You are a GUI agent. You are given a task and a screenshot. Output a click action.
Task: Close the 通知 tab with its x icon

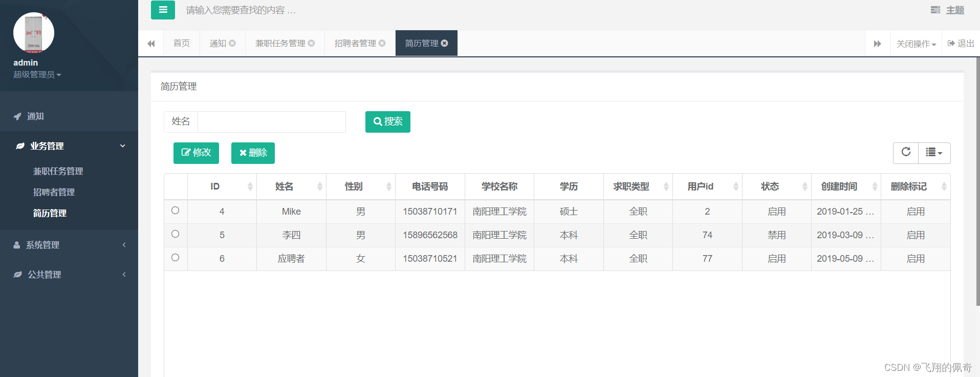[232, 43]
